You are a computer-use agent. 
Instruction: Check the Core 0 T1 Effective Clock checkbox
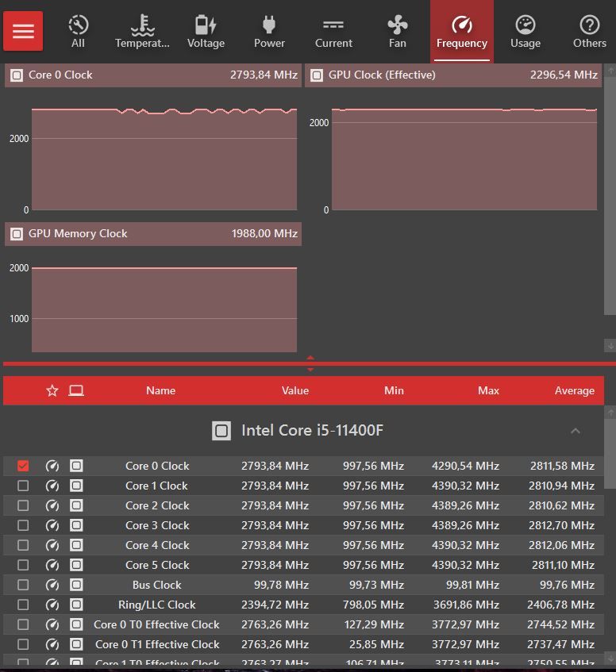point(23,644)
